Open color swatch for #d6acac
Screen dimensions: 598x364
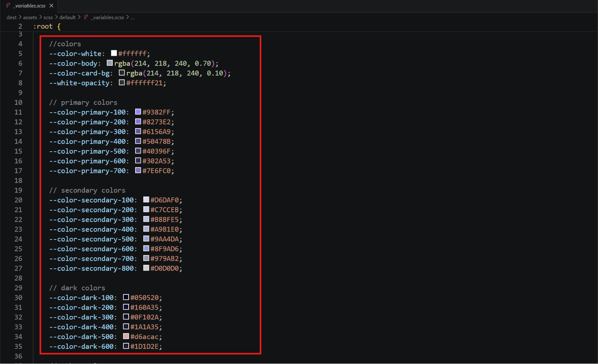click(x=126, y=336)
